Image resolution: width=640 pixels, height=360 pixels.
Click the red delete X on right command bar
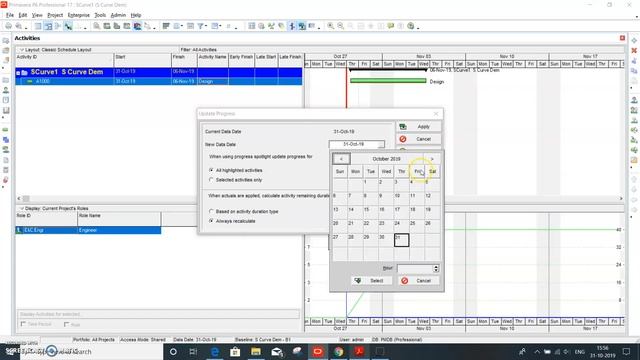coord(634,51)
